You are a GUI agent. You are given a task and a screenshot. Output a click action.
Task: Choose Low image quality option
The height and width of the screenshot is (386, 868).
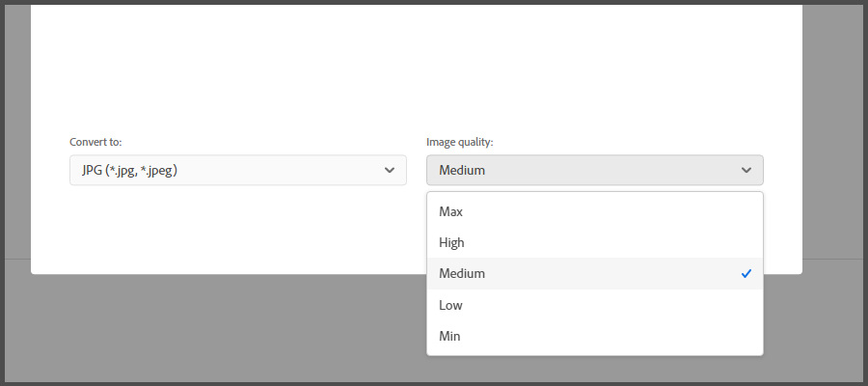point(594,305)
